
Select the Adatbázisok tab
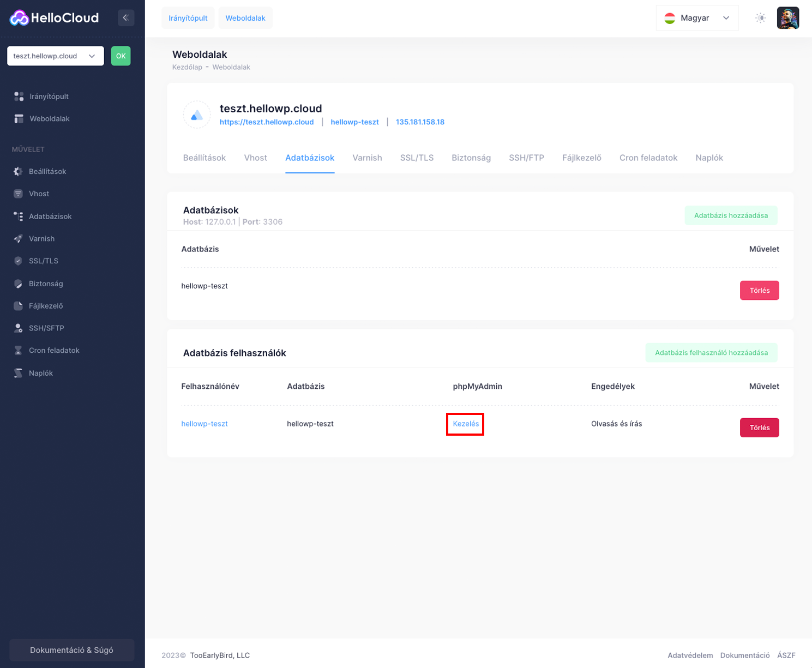[310, 158]
